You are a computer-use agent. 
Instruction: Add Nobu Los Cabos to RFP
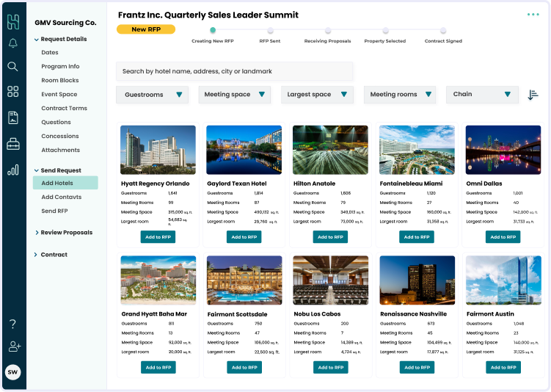click(x=331, y=367)
